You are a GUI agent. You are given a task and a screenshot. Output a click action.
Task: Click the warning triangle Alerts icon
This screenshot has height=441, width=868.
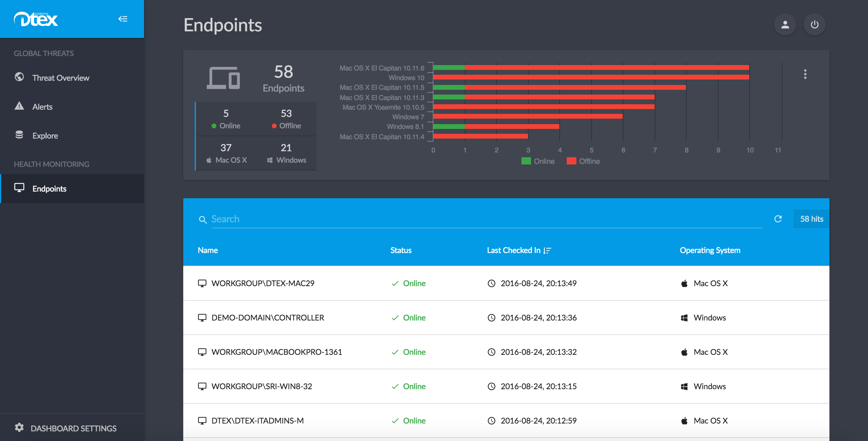pos(19,106)
